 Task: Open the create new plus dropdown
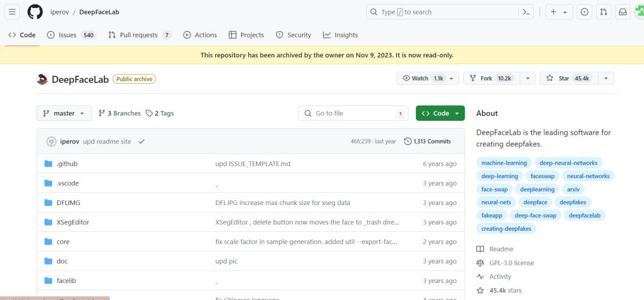point(559,12)
